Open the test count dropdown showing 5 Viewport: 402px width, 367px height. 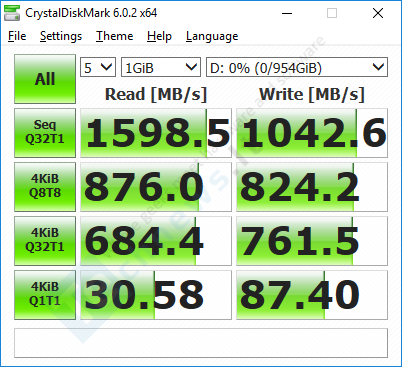point(98,67)
